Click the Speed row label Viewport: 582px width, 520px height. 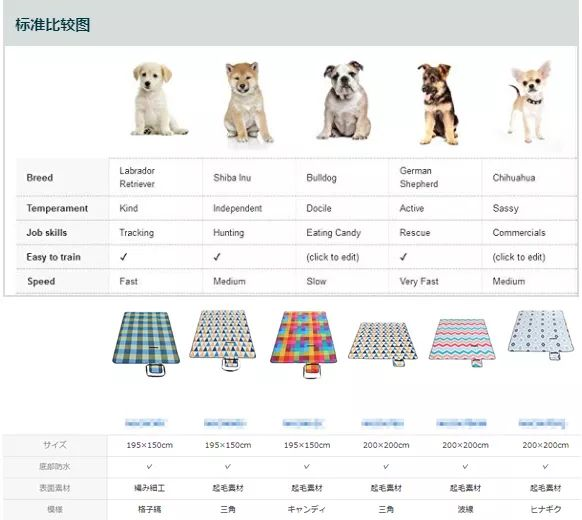tap(41, 281)
